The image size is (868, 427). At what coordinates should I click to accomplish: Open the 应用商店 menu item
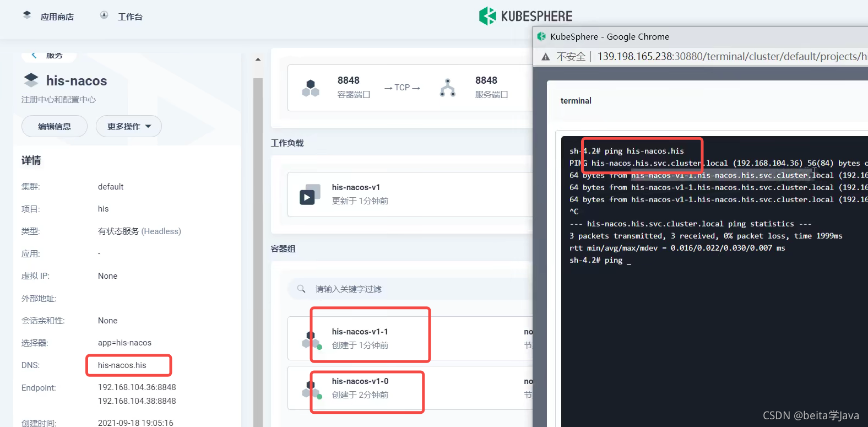pos(57,17)
